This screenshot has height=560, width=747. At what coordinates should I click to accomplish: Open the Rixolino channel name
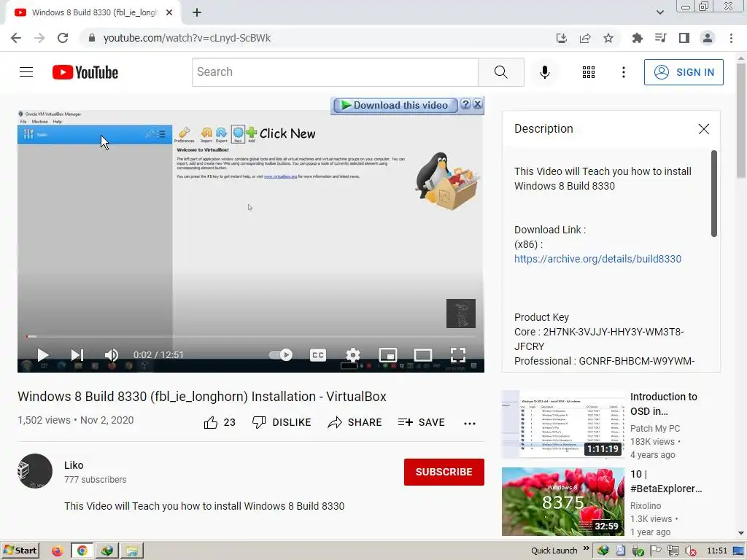(x=646, y=506)
